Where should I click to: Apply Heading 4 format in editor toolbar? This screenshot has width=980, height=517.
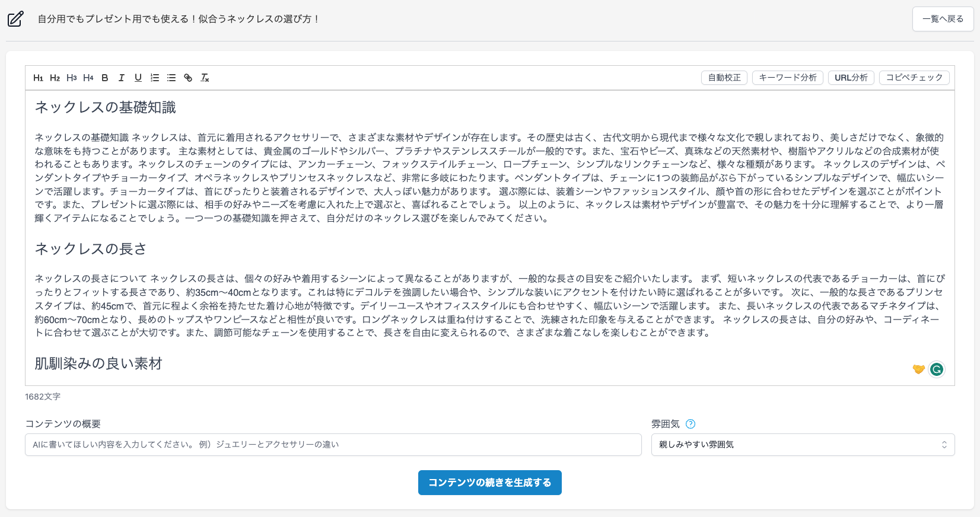88,78
